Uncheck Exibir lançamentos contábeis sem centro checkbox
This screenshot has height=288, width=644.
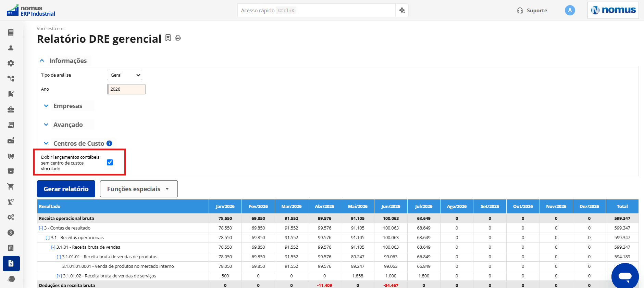click(x=110, y=162)
